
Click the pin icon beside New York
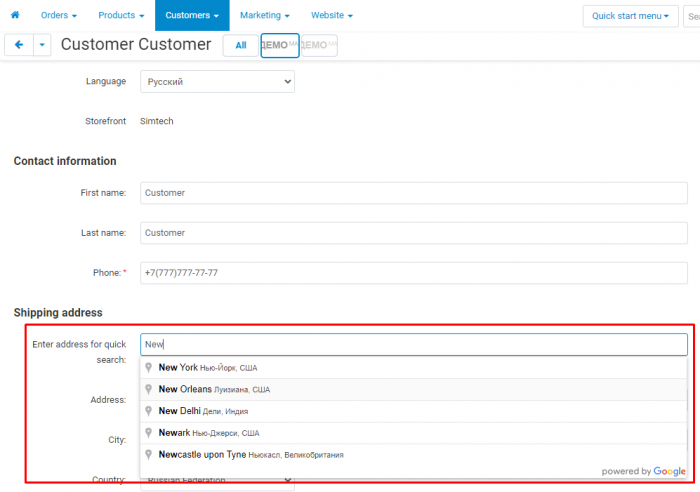click(x=149, y=368)
